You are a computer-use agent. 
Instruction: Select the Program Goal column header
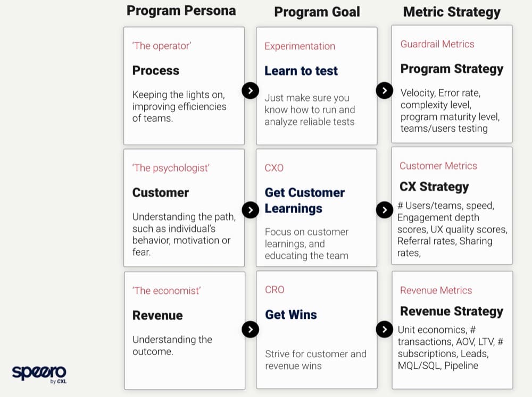coord(317,12)
